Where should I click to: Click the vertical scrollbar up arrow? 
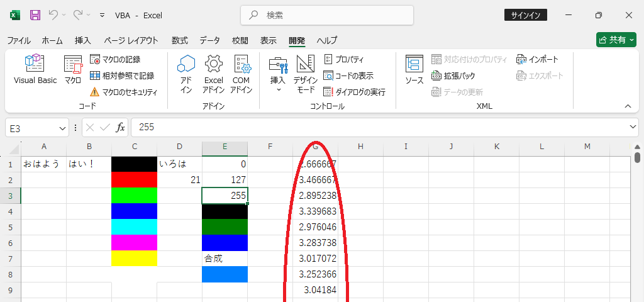click(637, 147)
